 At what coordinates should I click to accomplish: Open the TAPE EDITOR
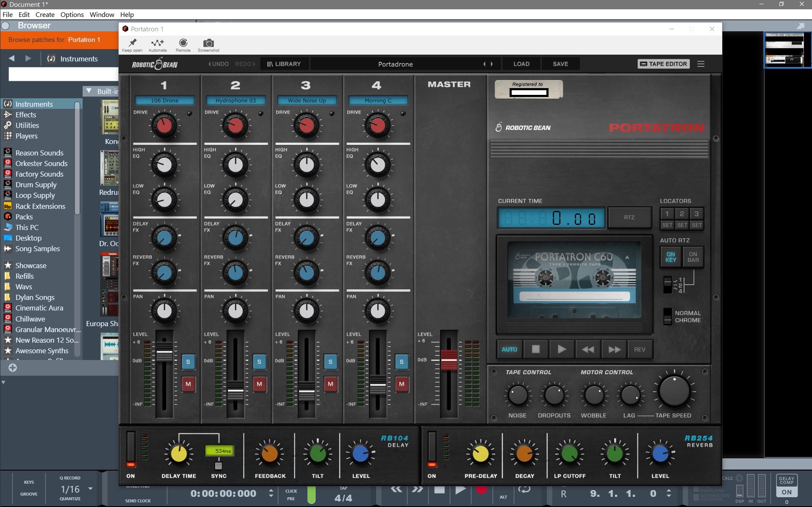[x=663, y=64]
